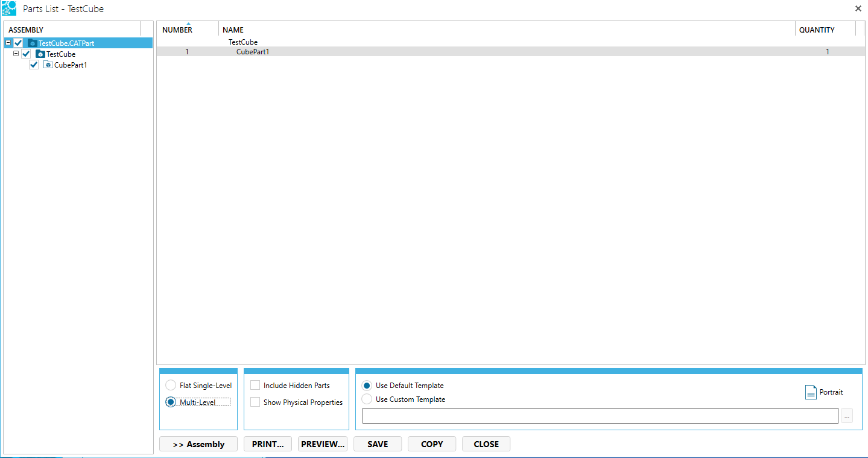Sort by the QUANTITY column header
Image resolution: width=868 pixels, height=458 pixels.
(817, 30)
